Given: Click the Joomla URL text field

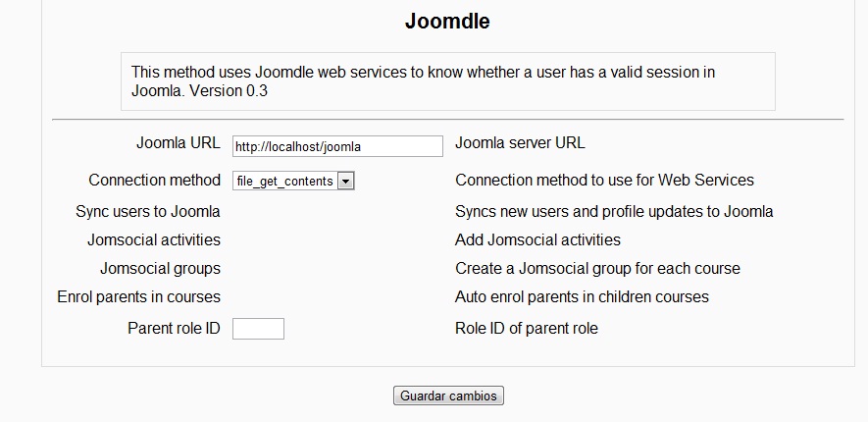Looking at the screenshot, I should pos(337,146).
